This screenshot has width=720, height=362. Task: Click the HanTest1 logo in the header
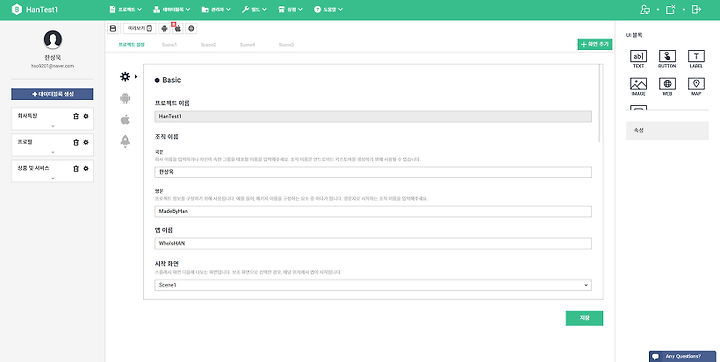[x=35, y=9]
